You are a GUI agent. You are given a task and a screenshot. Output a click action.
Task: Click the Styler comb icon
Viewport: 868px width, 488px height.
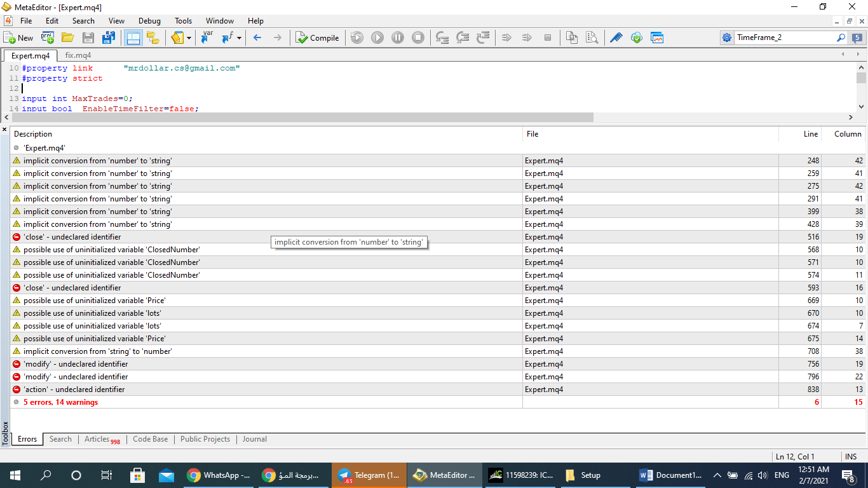tap(616, 38)
